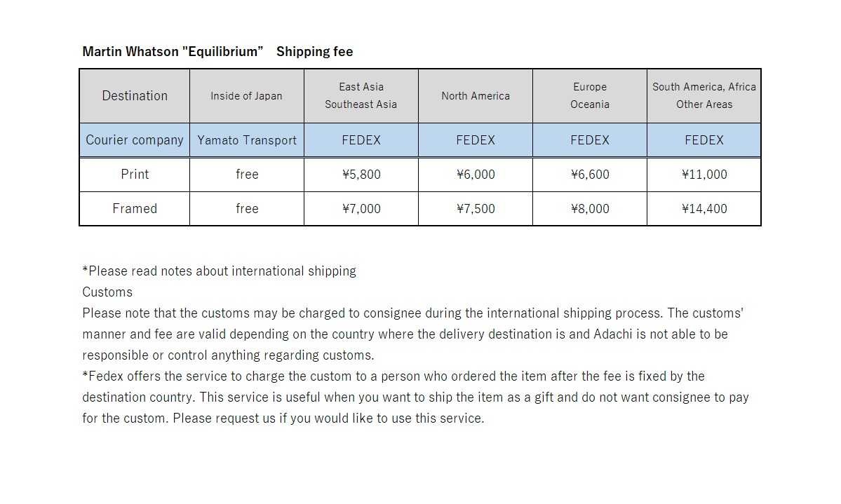Click the Print row label
Screen dimensions: 841x504
tap(135, 175)
